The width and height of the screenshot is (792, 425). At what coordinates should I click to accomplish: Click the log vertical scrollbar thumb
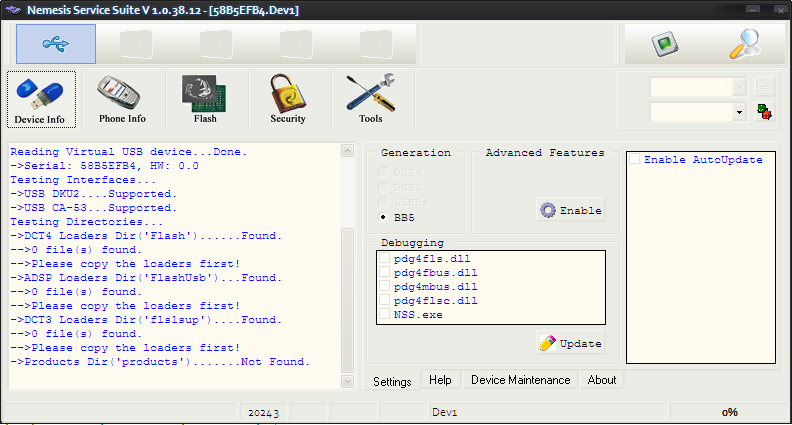pos(348,300)
